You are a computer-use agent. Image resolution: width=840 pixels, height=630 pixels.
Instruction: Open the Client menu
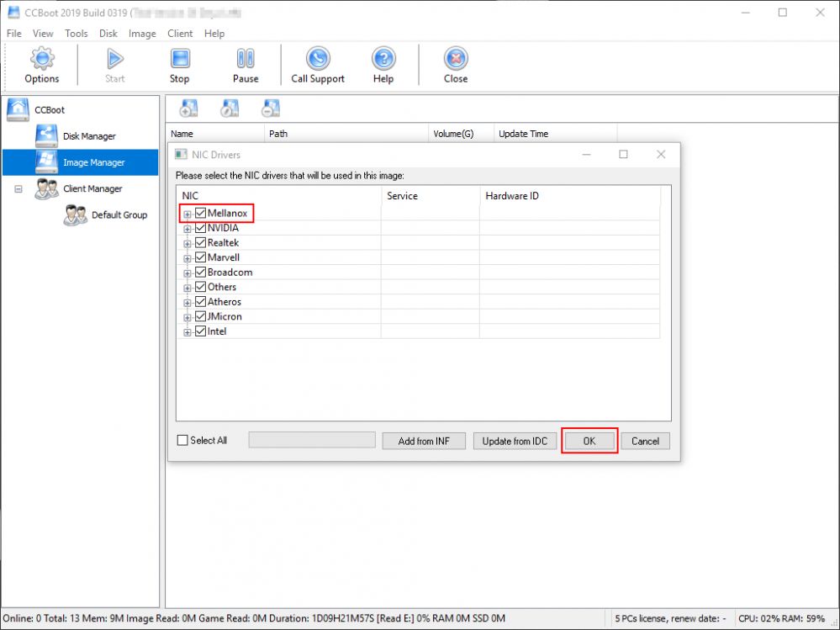coord(180,33)
